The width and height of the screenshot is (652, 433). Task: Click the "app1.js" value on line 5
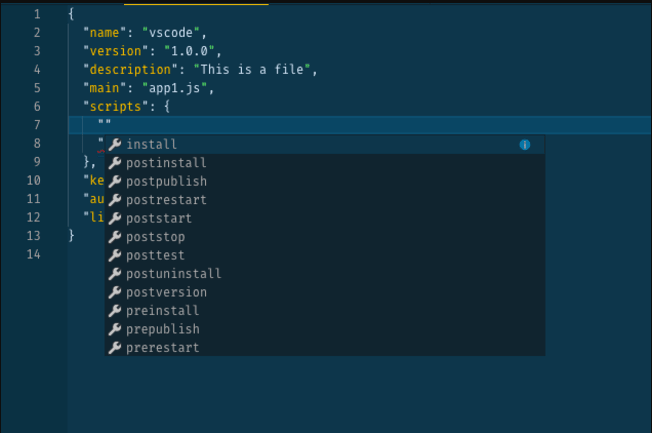click(x=174, y=88)
